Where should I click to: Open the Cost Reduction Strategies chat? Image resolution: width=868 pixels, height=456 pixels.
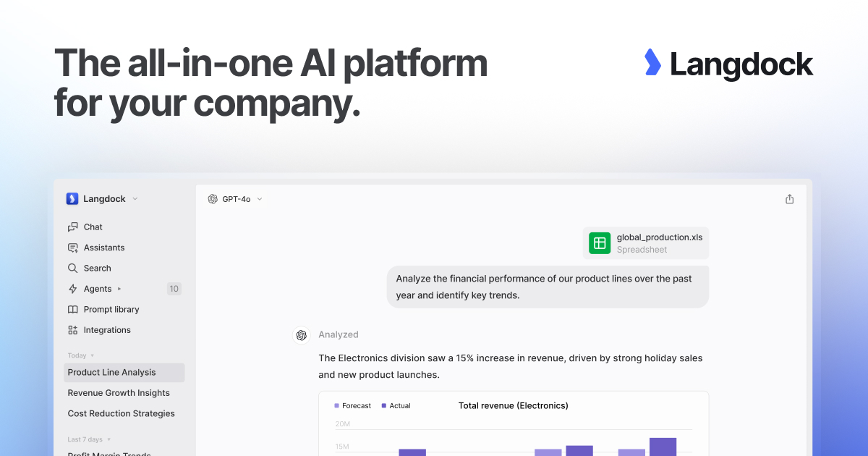(x=122, y=413)
